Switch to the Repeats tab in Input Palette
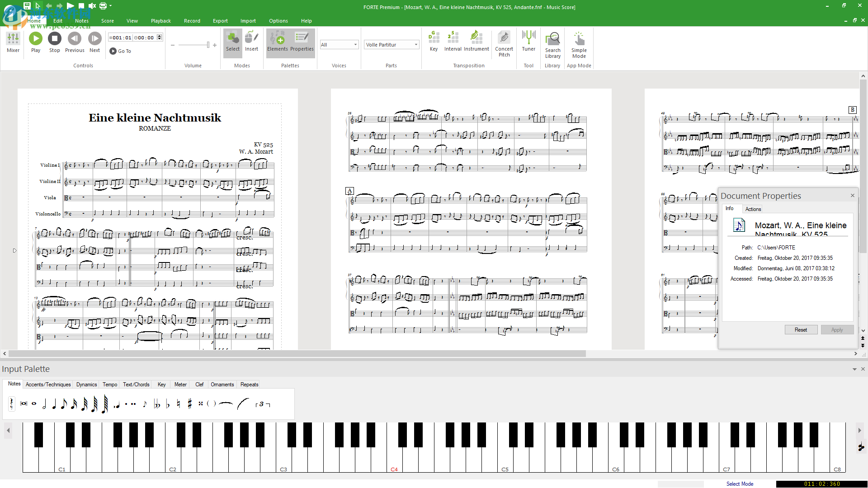 [x=249, y=385]
